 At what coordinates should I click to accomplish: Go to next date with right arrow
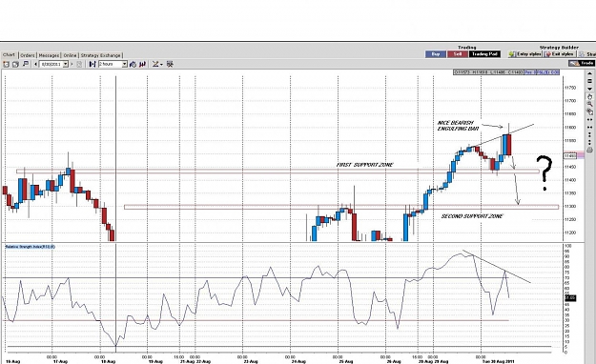click(72, 64)
